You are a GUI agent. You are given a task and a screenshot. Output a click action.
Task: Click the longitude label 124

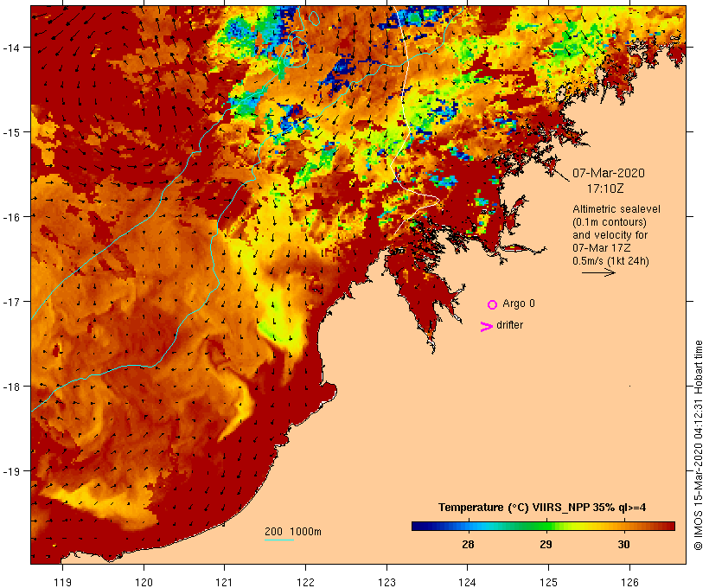468,582
